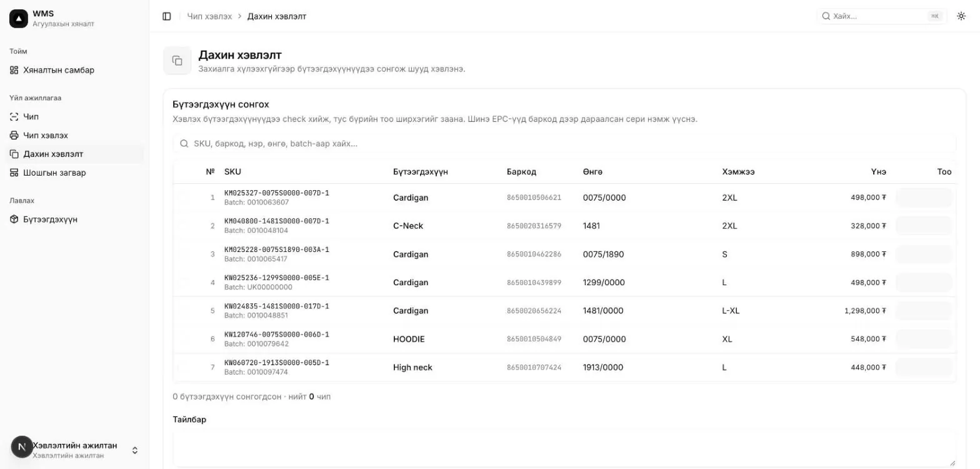Click SKU KW120746-0075S0000-006D-1
Screen dimensions: 980x469
277,335
